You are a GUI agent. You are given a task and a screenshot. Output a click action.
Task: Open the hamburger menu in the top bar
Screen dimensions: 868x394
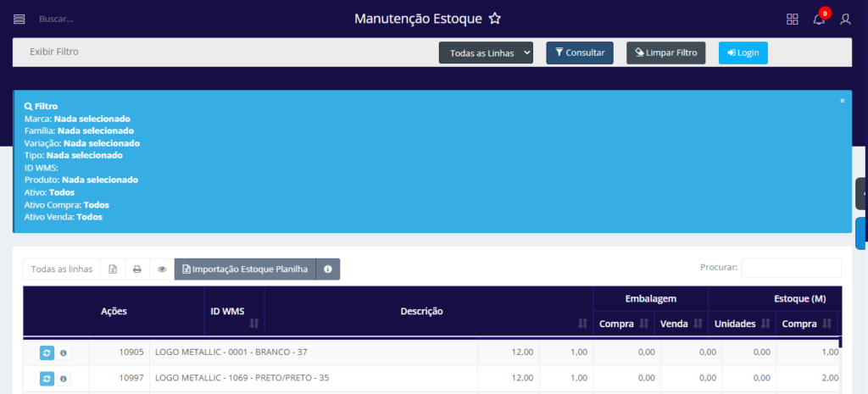coord(19,19)
